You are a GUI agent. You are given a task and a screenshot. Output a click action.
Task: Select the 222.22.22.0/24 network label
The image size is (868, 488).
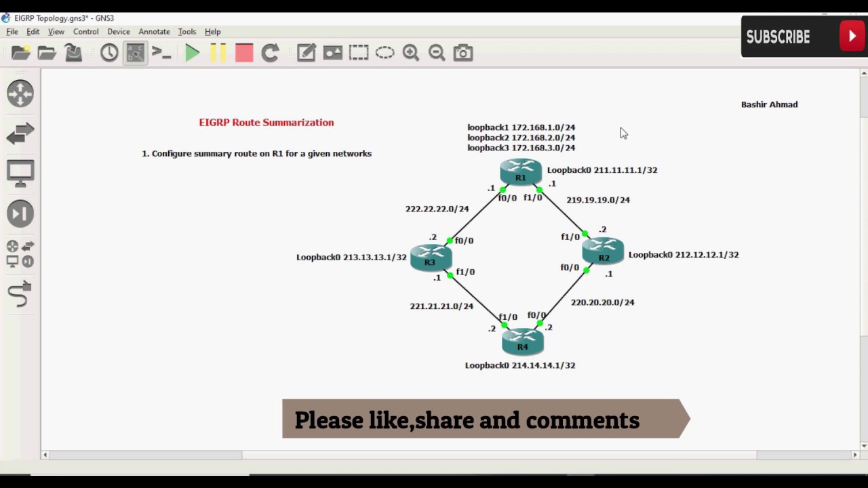(x=437, y=209)
